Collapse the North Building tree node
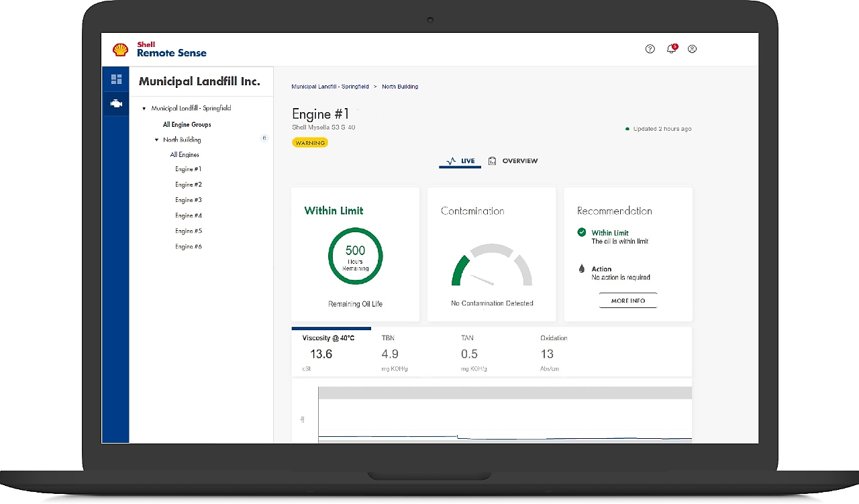The image size is (859, 504). 156,140
